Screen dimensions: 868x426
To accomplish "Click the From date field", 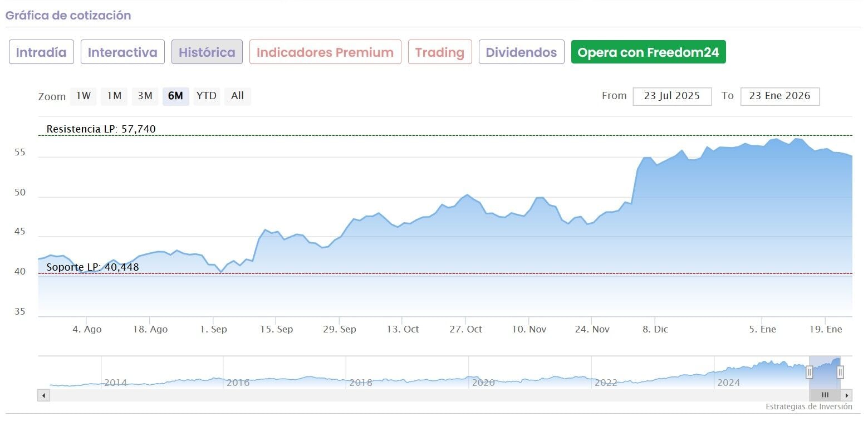I will 672,96.
